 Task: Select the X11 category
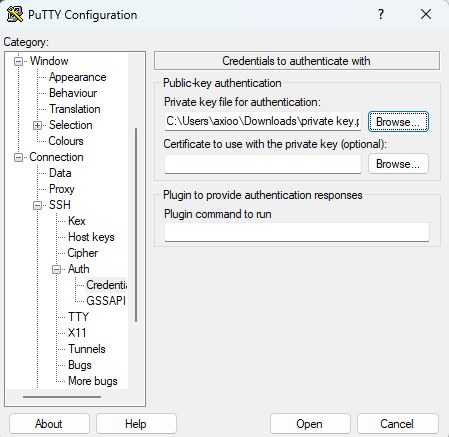click(77, 333)
